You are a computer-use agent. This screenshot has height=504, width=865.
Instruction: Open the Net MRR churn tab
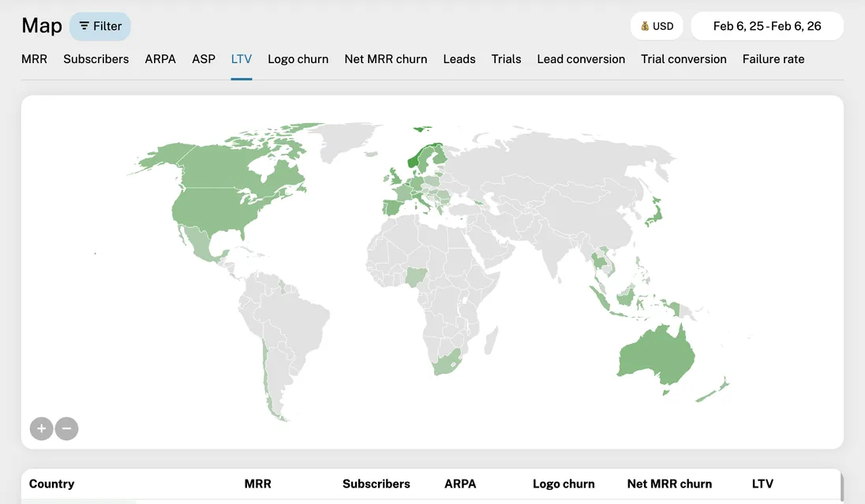(x=385, y=59)
